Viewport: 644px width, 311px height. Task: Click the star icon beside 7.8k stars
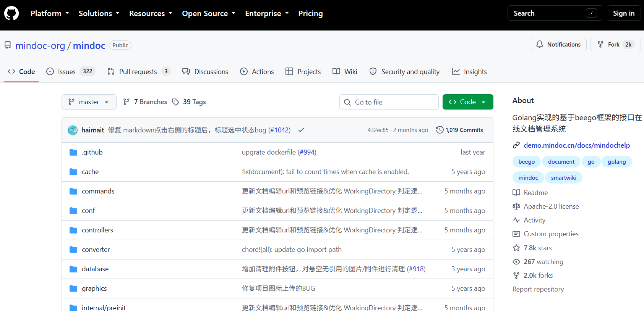point(516,248)
